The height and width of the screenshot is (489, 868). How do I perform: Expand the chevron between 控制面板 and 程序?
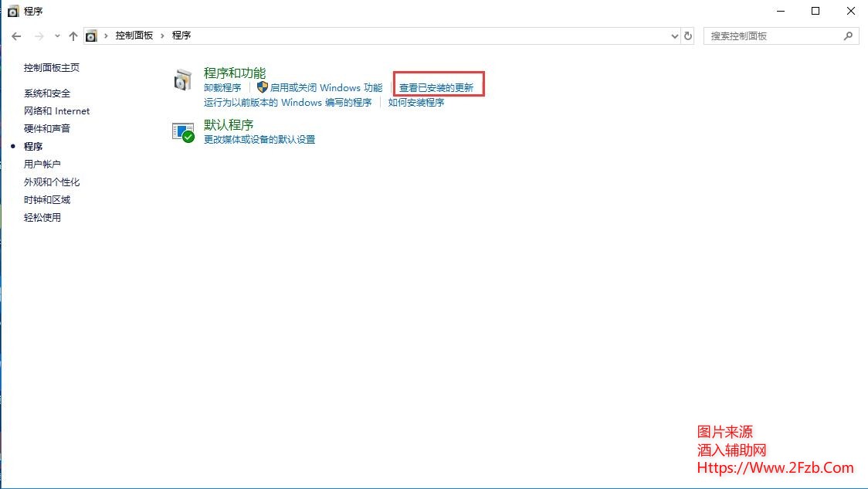coord(162,36)
